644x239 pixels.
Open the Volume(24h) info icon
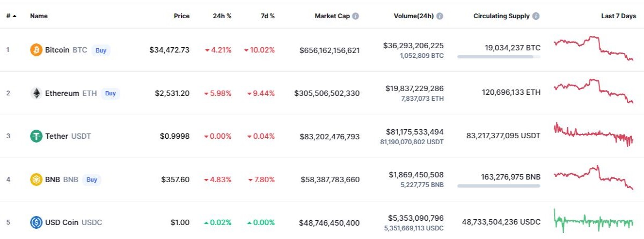click(x=440, y=16)
